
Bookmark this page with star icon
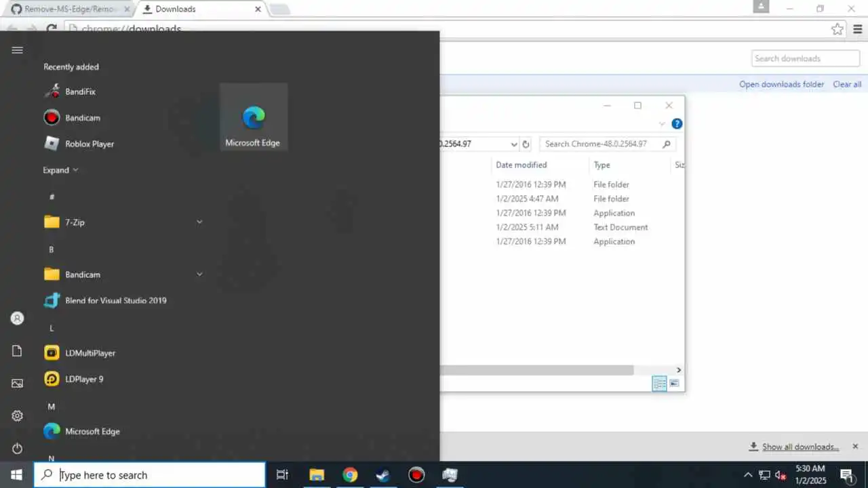point(837,29)
